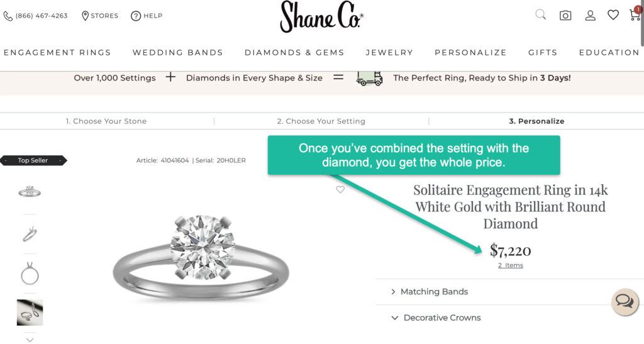Open the shopping cart icon
Image resolution: width=644 pixels, height=344 pixels.
635,15
